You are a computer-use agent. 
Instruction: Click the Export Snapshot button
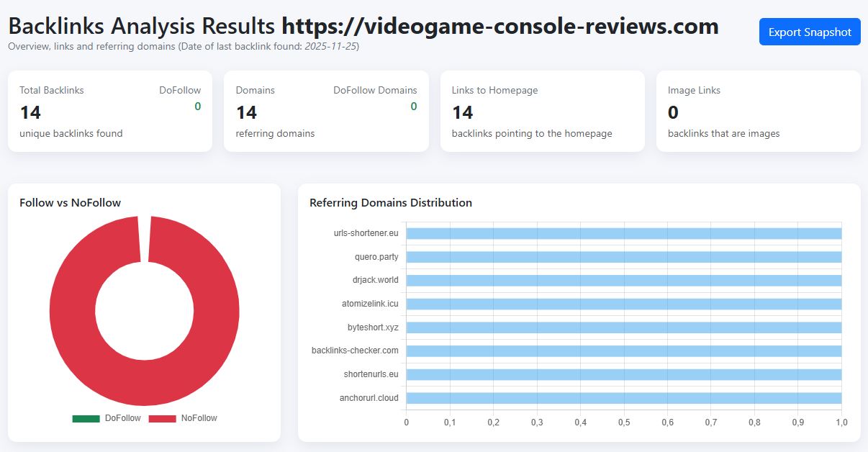[810, 32]
